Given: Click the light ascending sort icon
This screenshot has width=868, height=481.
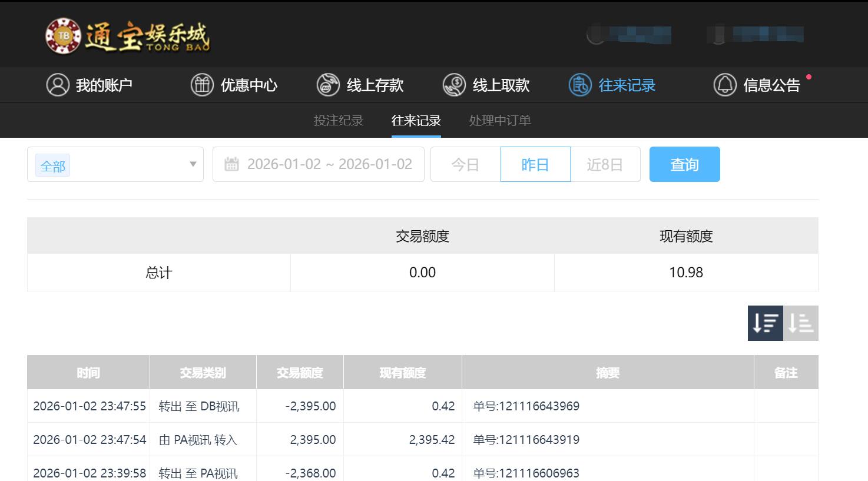Looking at the screenshot, I should pos(801,323).
